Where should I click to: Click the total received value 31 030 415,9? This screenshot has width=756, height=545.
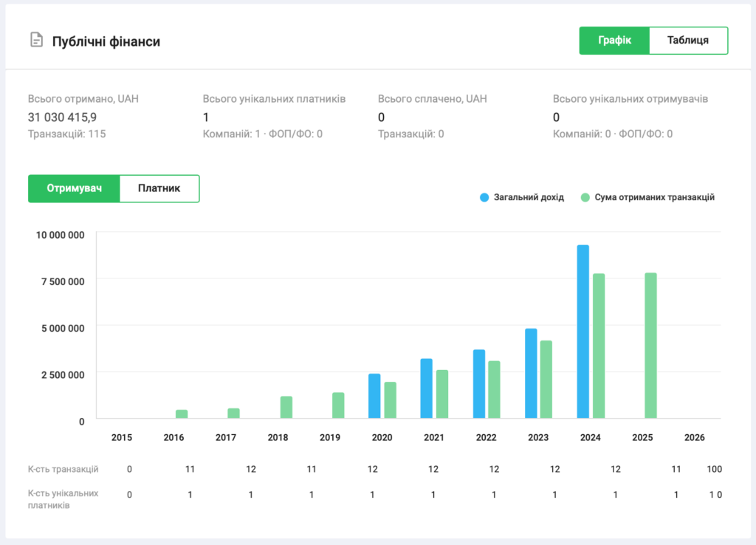pos(62,117)
